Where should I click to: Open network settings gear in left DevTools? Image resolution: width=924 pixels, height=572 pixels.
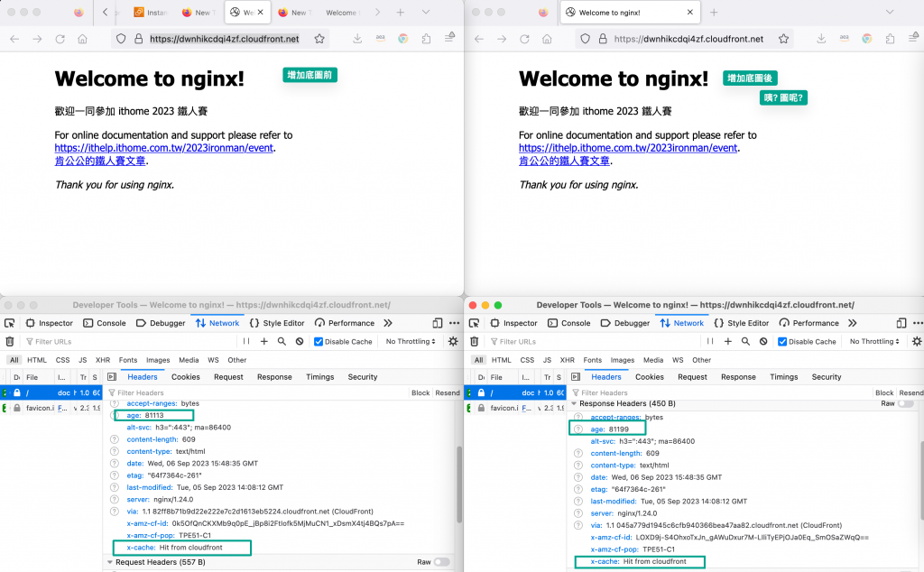click(x=453, y=341)
